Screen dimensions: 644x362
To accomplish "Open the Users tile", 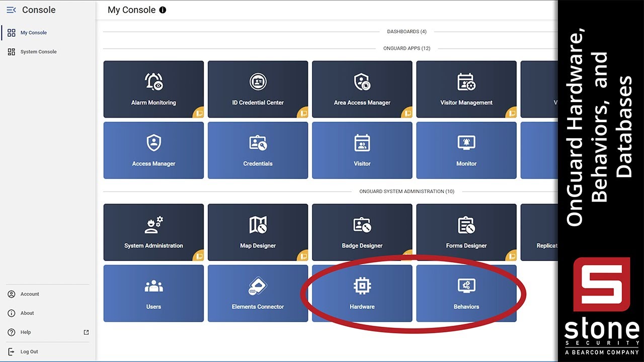I will (x=153, y=293).
